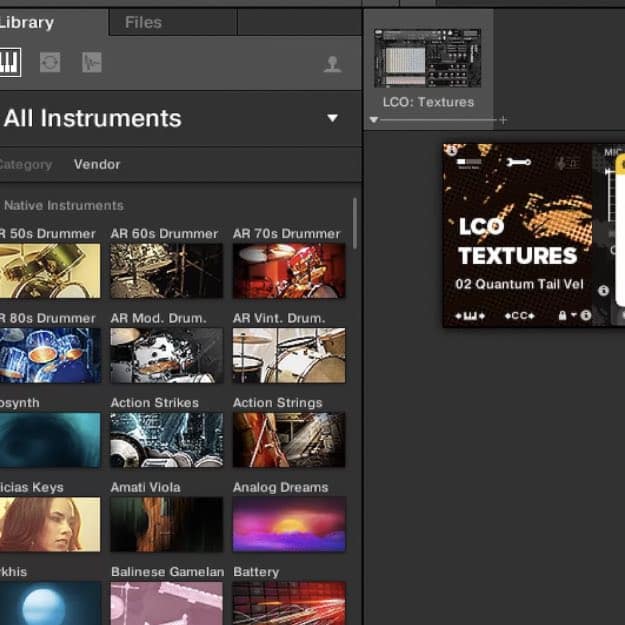Screen dimensions: 625x625
Task: Click the CC controller icon in LCO Textures
Action: [519, 316]
